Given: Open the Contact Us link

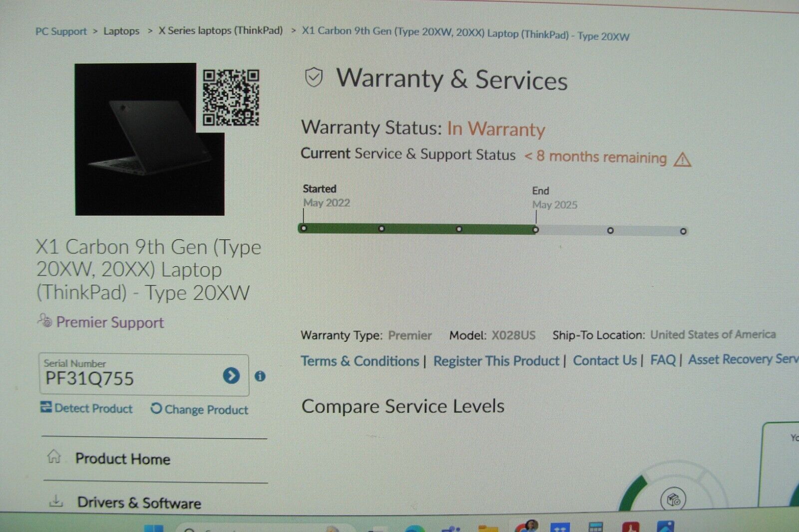Looking at the screenshot, I should [x=605, y=360].
